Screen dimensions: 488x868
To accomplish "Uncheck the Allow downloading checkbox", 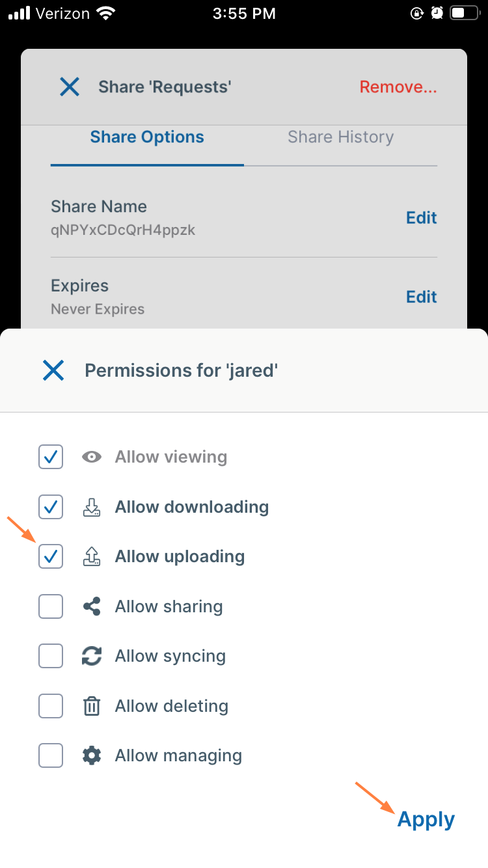I will (51, 507).
